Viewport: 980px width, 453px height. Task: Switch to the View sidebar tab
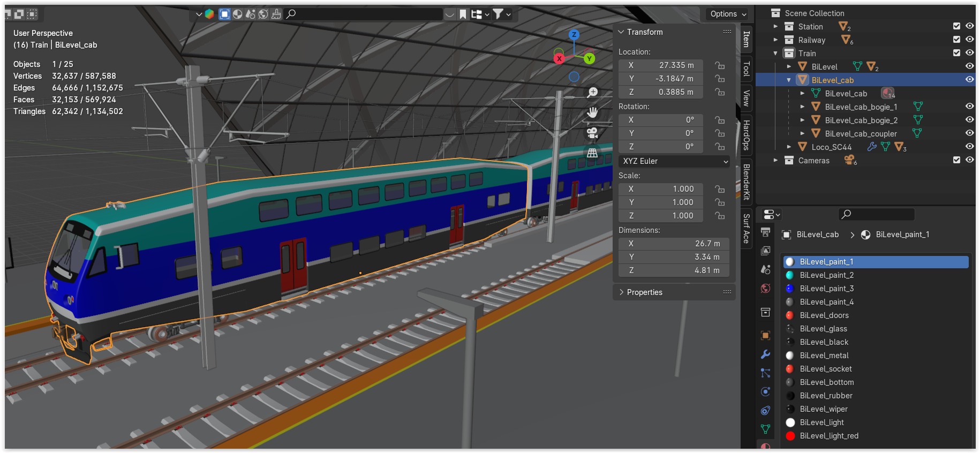coord(747,98)
